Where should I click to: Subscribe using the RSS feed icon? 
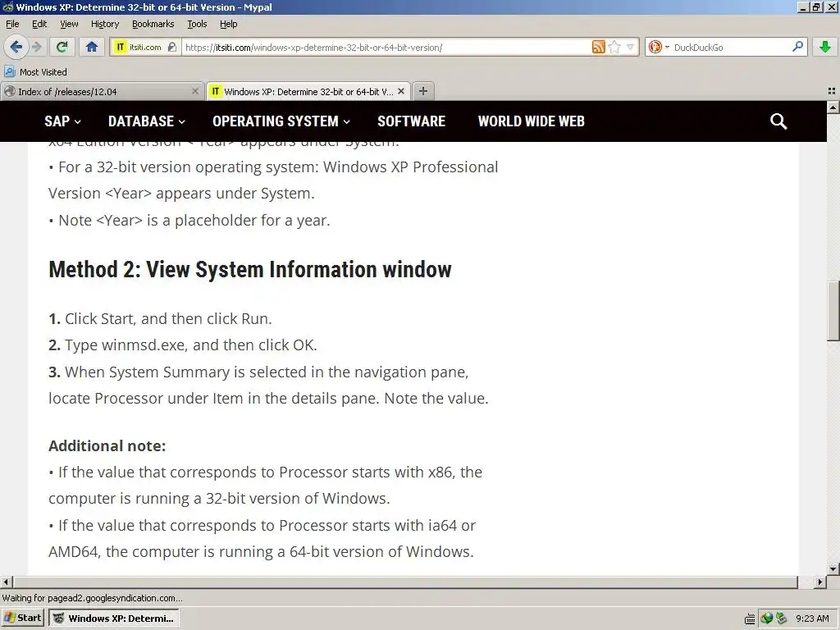[x=598, y=47]
